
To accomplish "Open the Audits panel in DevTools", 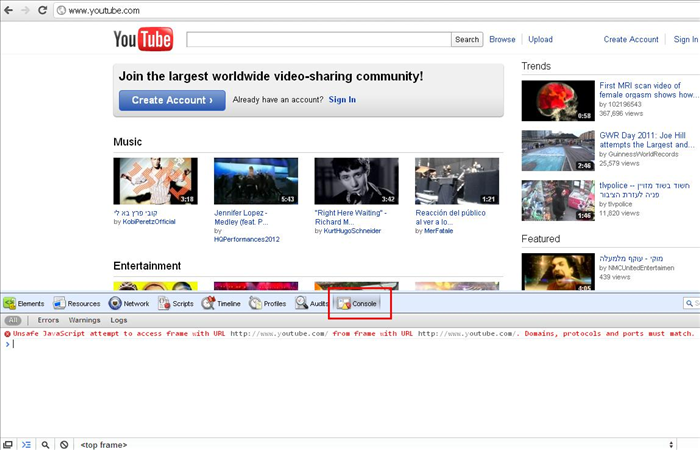I will click(x=312, y=304).
